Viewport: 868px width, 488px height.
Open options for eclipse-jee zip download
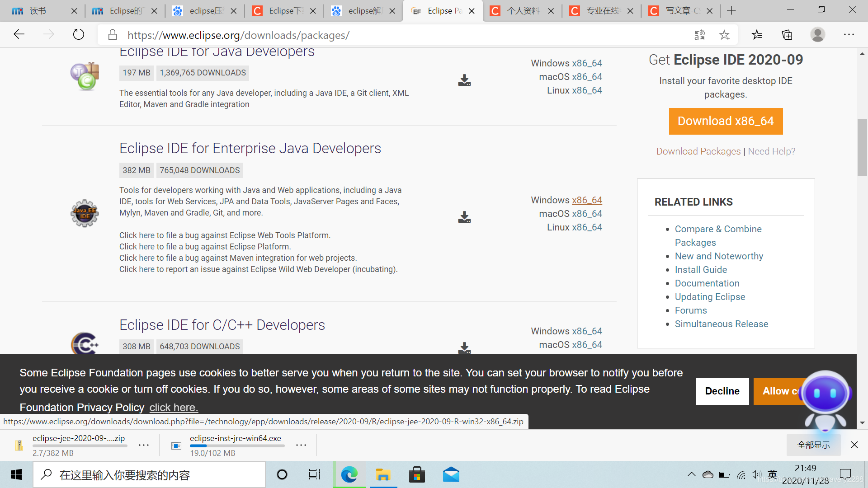point(144,445)
